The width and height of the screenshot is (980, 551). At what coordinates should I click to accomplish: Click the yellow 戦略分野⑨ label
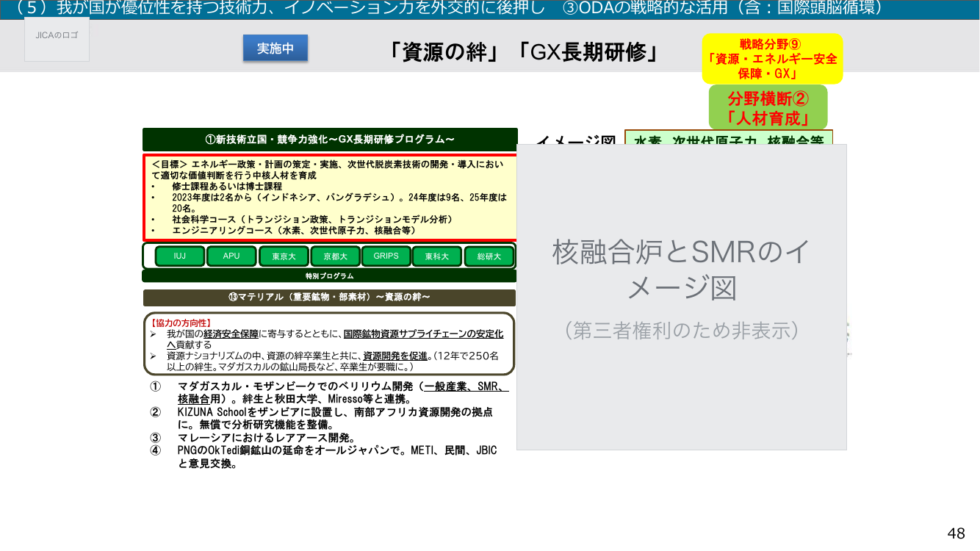click(x=772, y=59)
